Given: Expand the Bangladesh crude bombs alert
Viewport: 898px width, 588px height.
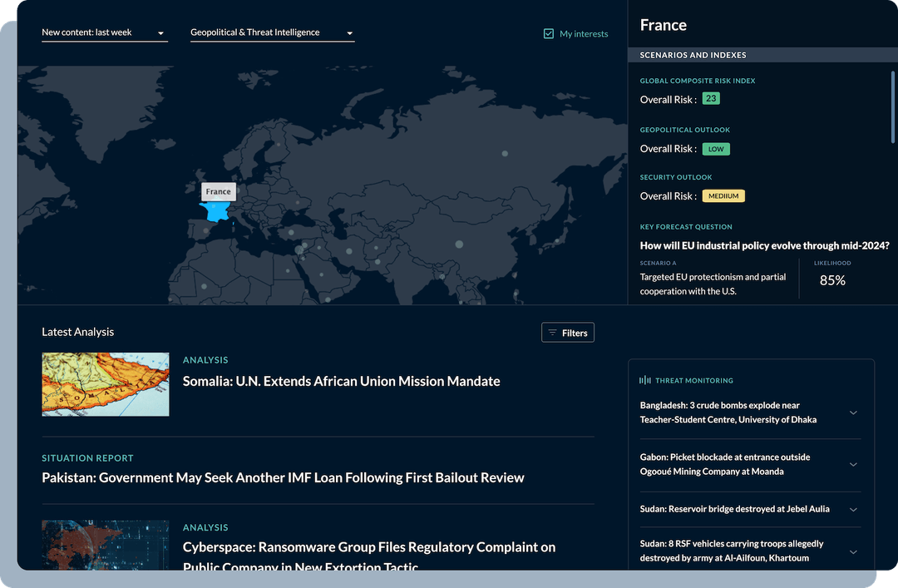Looking at the screenshot, I should (852, 413).
